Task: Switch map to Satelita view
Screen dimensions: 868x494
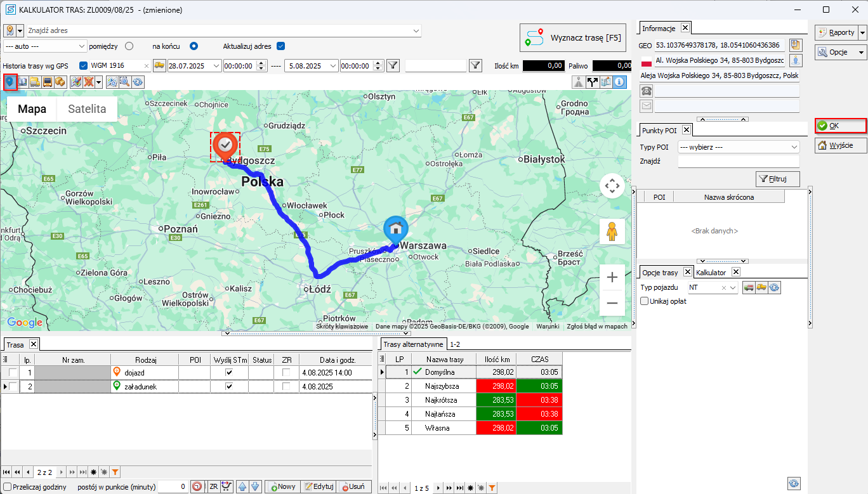Action: pyautogui.click(x=87, y=109)
